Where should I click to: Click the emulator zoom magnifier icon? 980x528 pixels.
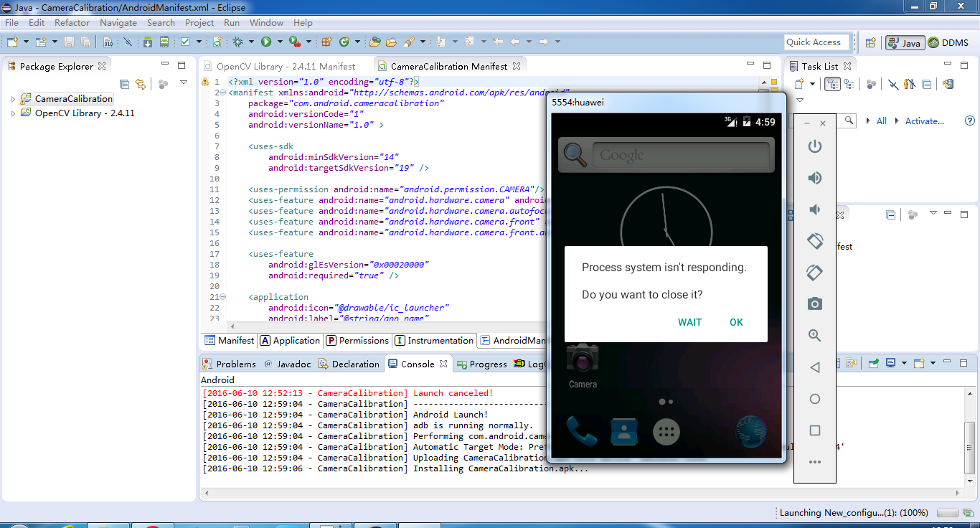tap(814, 336)
